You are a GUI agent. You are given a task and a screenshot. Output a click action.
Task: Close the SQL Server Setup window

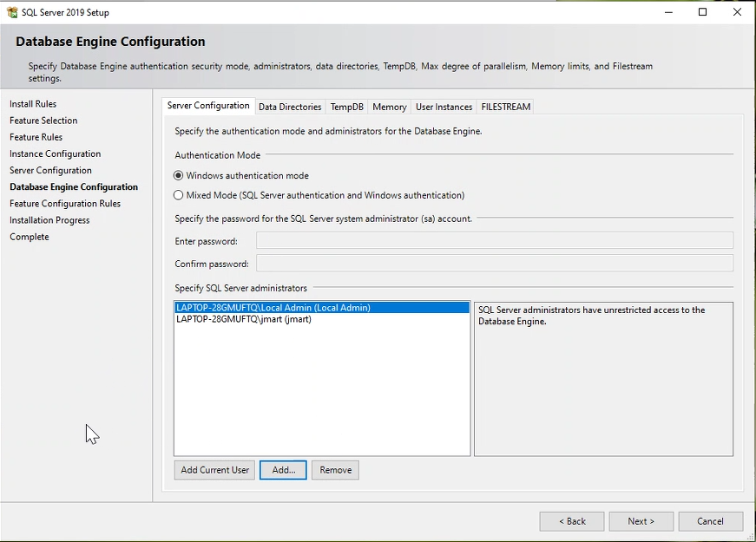[x=737, y=12]
